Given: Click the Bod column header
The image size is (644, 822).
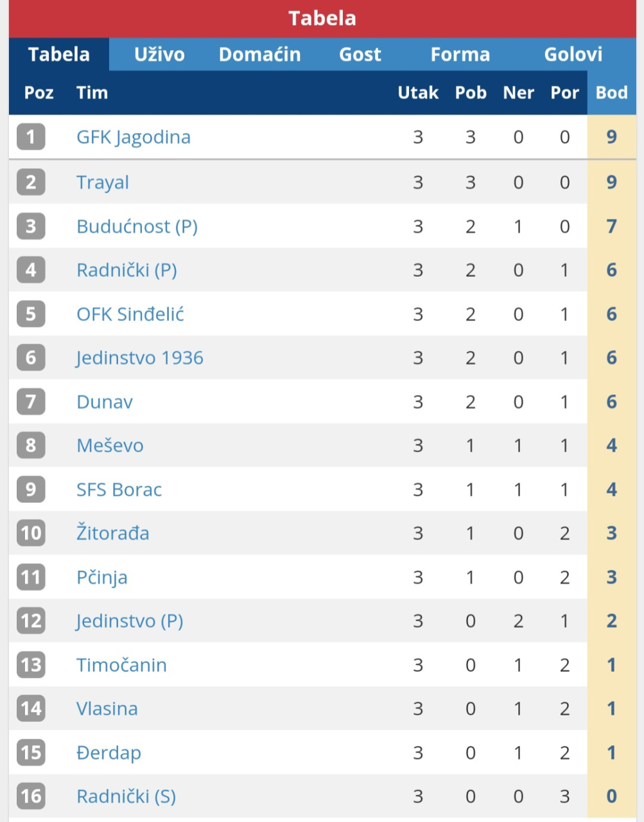Looking at the screenshot, I should [611, 93].
